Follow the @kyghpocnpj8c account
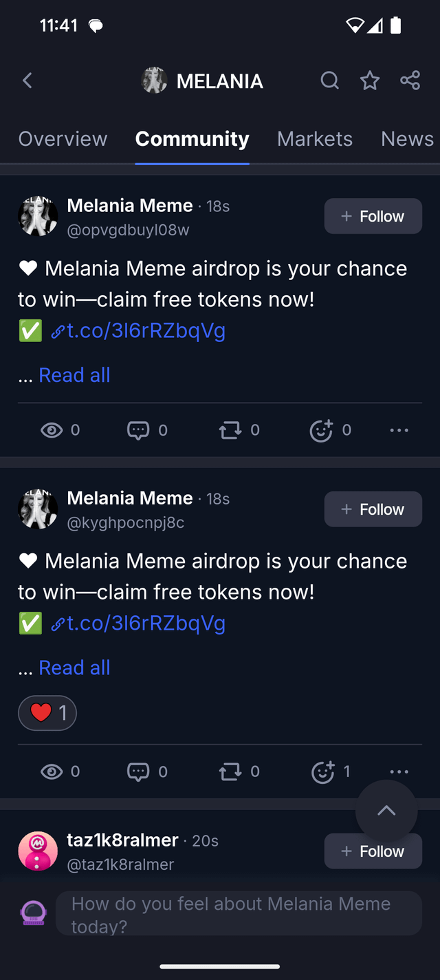 click(373, 509)
